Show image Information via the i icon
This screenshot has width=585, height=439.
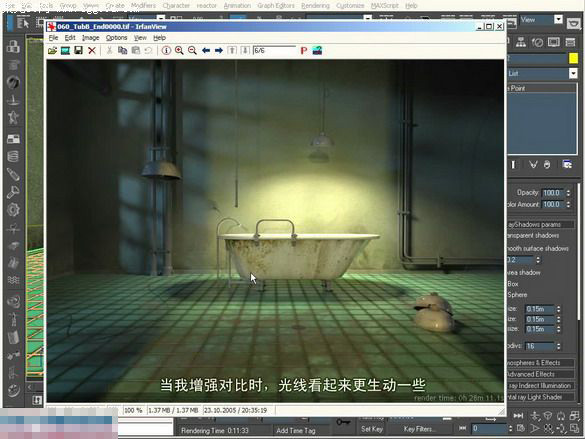click(x=166, y=50)
